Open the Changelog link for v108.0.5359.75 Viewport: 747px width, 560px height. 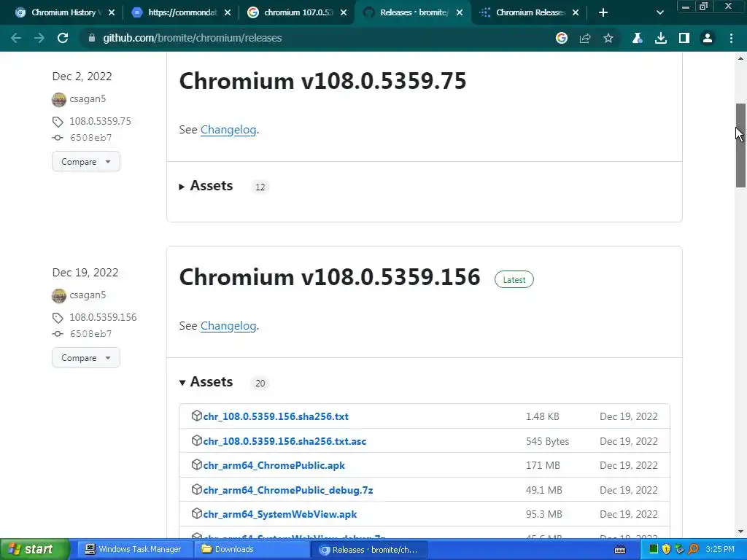[228, 130]
